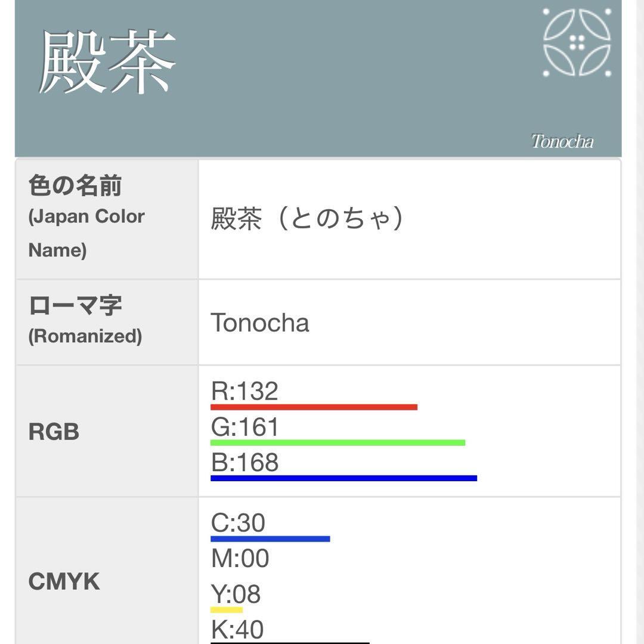644x644 pixels.
Task: Select the ローマ字 (Romanized) header cell
Action: pyautogui.click(x=107, y=321)
